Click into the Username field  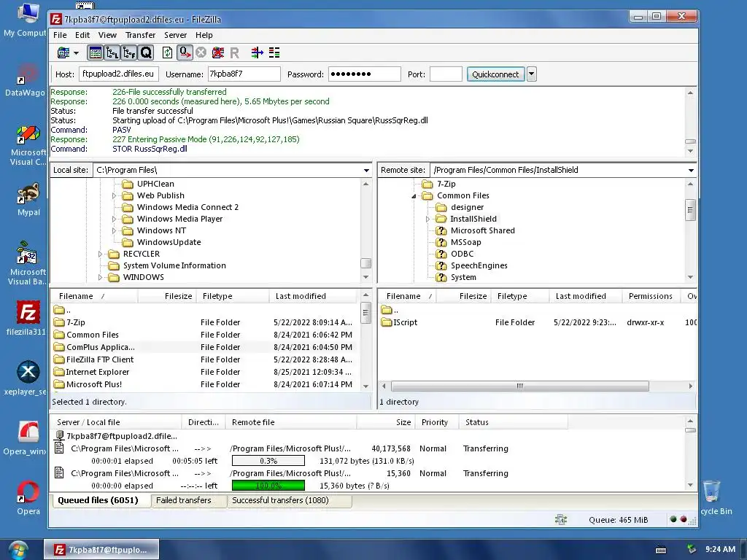244,74
